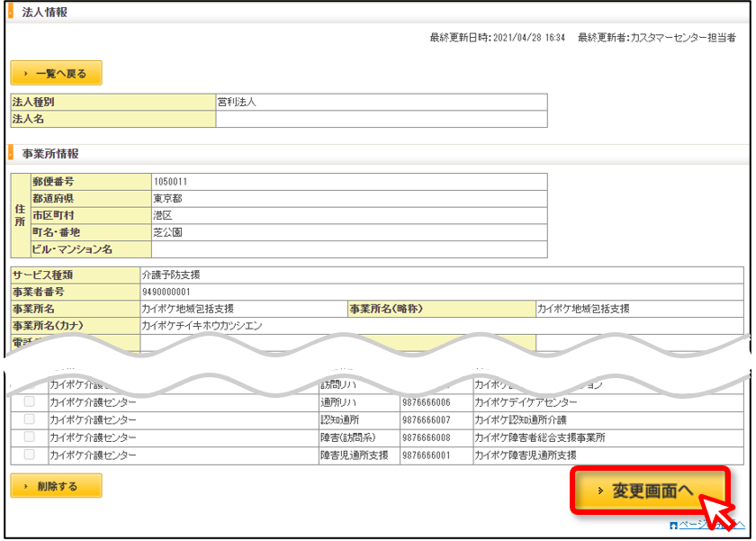Tick the checkbox for the 障害(訪問系) row
This screenshot has height=541, width=756.
tap(30, 437)
